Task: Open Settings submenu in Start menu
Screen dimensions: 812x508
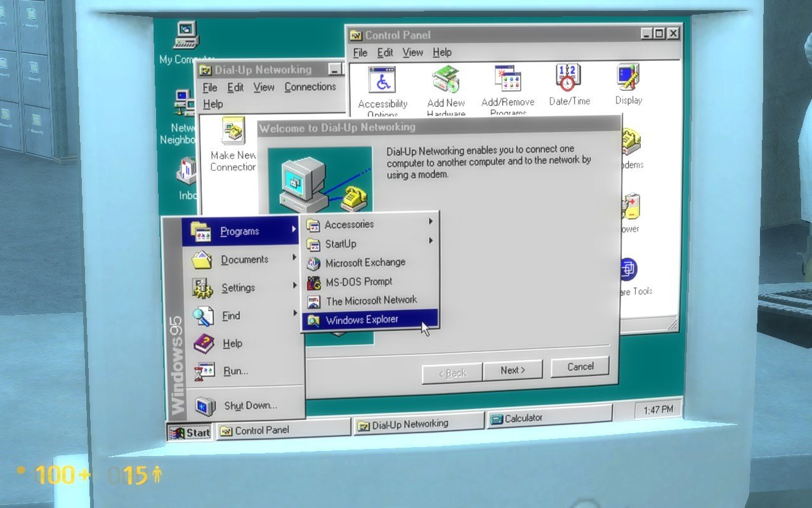Action: click(238, 288)
